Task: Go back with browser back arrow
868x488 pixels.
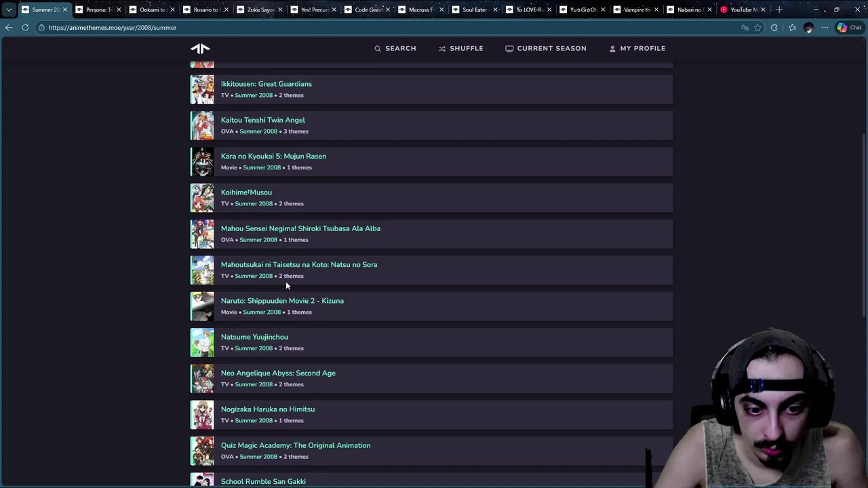Action: pos(9,28)
